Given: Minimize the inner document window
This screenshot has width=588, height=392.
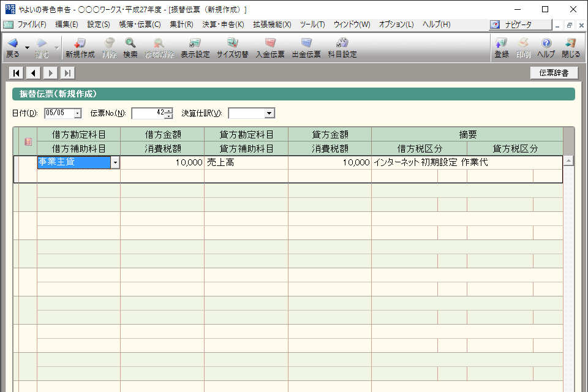Looking at the screenshot, I should [557, 25].
